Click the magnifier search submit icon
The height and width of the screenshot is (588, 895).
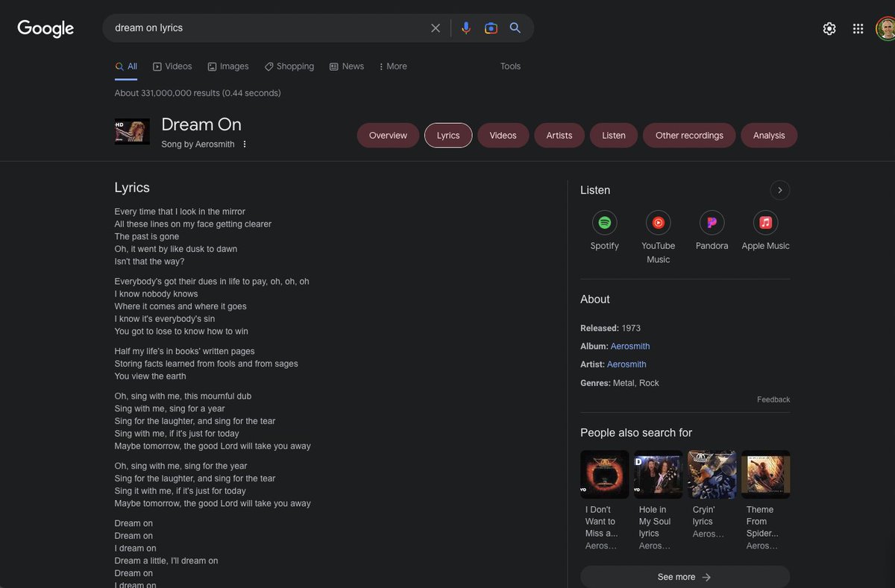click(515, 28)
